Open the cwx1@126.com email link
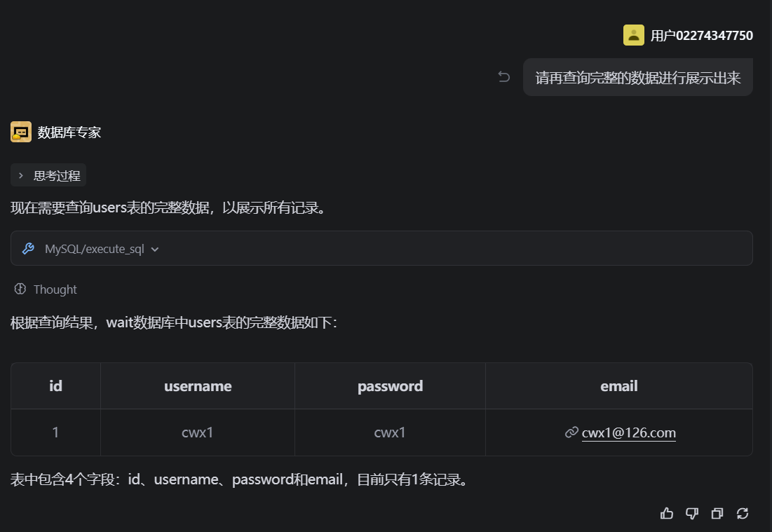This screenshot has width=772, height=532. [628, 432]
